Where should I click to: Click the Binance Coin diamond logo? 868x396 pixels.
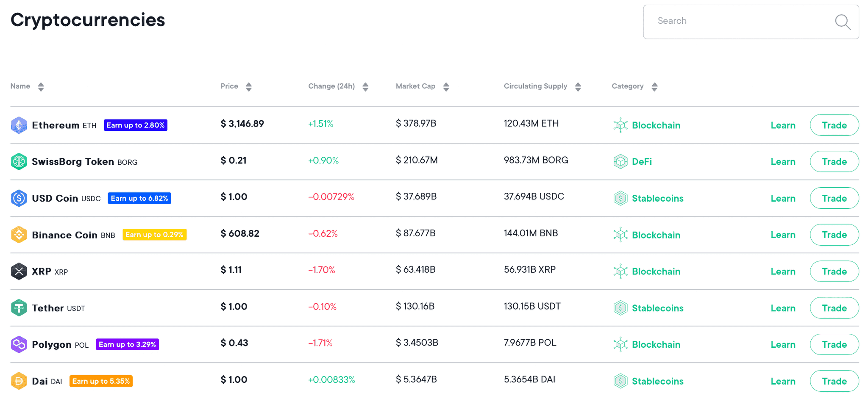(19, 234)
